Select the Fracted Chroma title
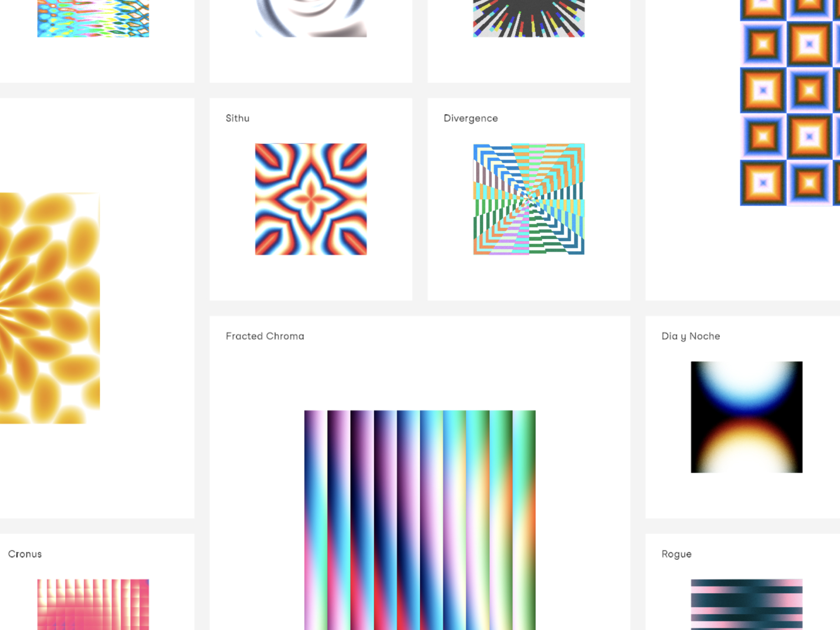Viewport: 840px width, 630px height. 265,336
